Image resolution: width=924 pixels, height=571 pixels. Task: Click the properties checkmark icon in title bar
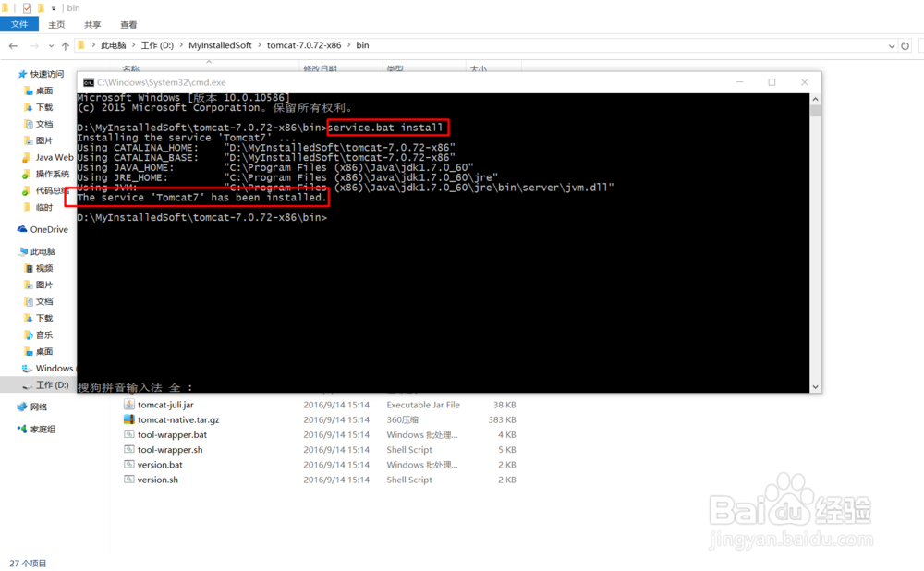27,8
